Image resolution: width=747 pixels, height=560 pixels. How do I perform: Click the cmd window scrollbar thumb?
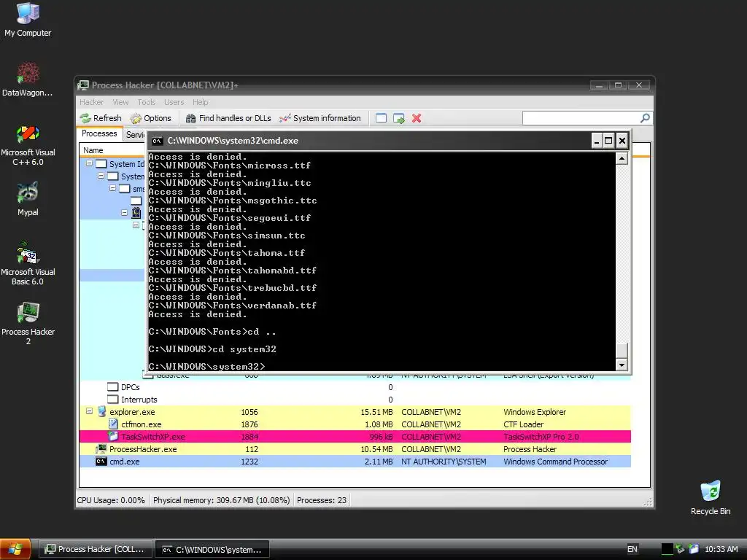point(622,350)
